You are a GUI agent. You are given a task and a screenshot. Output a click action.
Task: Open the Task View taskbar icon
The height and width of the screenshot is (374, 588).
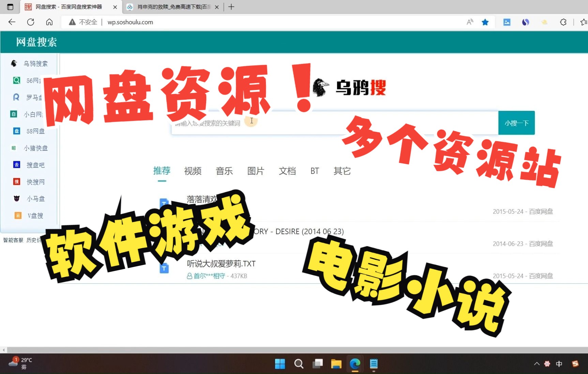(317, 364)
